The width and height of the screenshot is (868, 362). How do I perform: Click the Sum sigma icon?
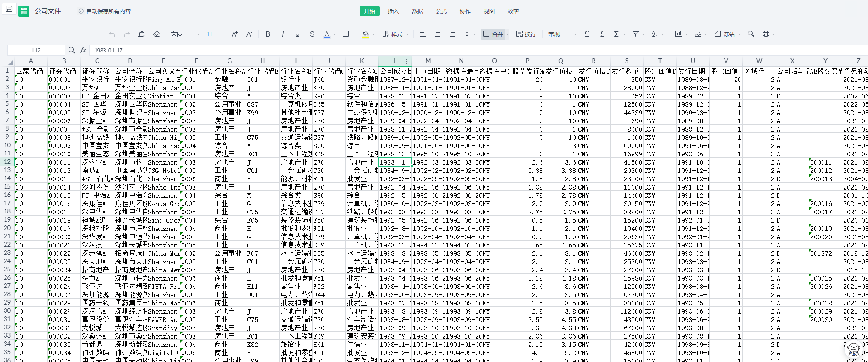[617, 34]
